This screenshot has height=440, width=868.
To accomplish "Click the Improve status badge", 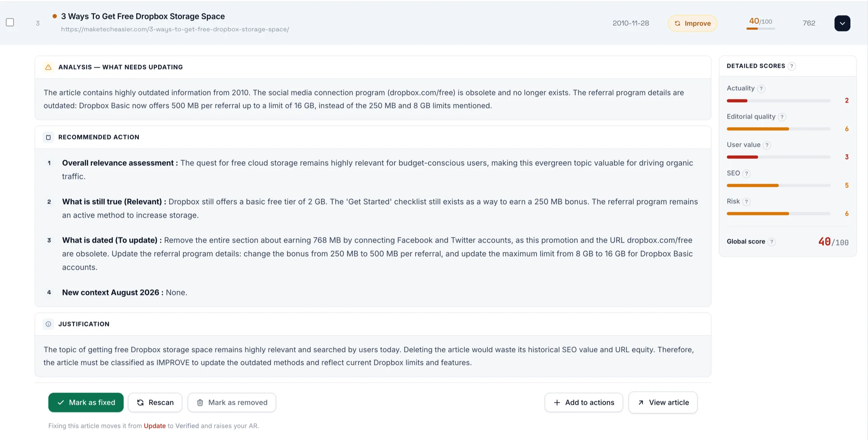I will coord(692,23).
